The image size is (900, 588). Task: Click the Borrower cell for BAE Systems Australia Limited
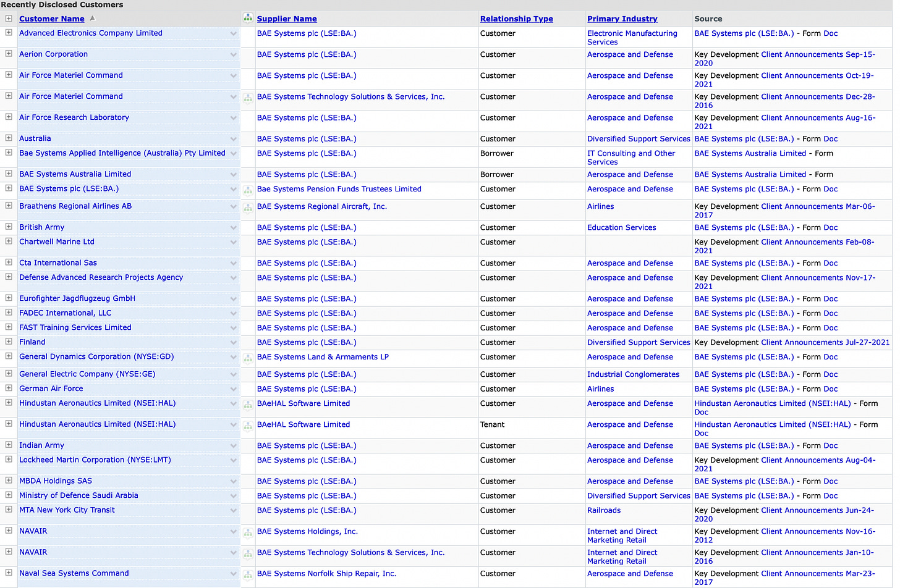pyautogui.click(x=497, y=174)
